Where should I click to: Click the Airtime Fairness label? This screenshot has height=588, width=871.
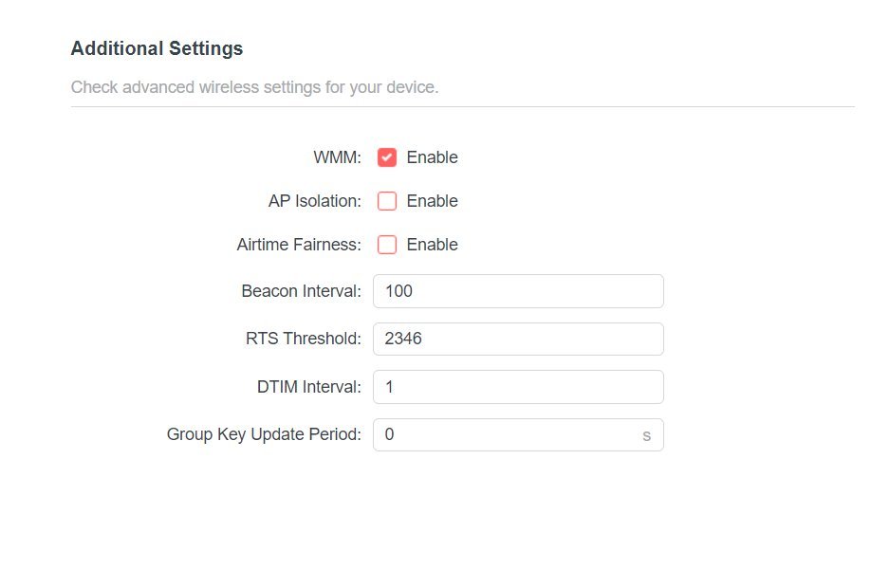click(299, 245)
